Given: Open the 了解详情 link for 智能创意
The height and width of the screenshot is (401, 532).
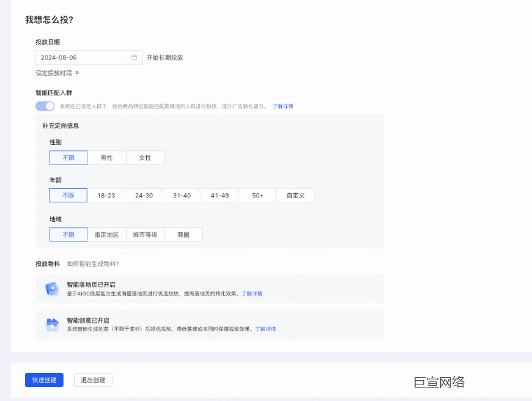Looking at the screenshot, I should coord(264,329).
